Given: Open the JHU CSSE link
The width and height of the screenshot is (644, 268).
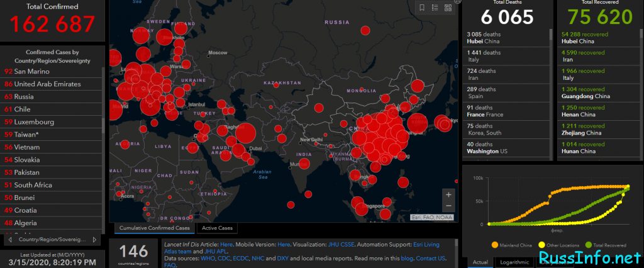Looking at the screenshot, I should coord(341,245).
